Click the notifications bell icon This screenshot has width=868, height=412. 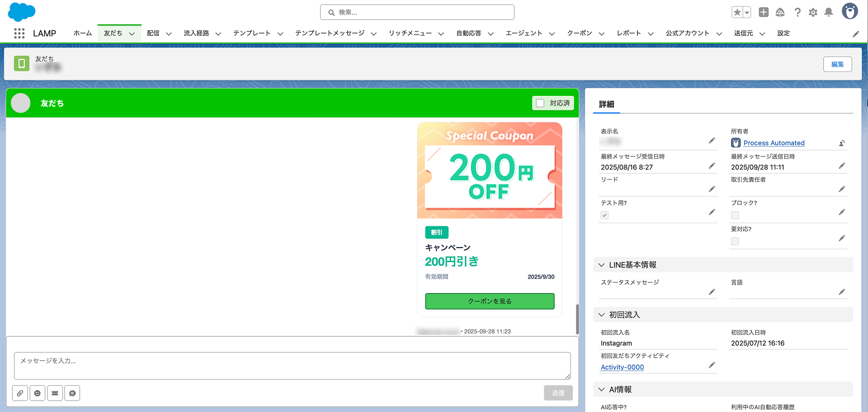point(829,12)
